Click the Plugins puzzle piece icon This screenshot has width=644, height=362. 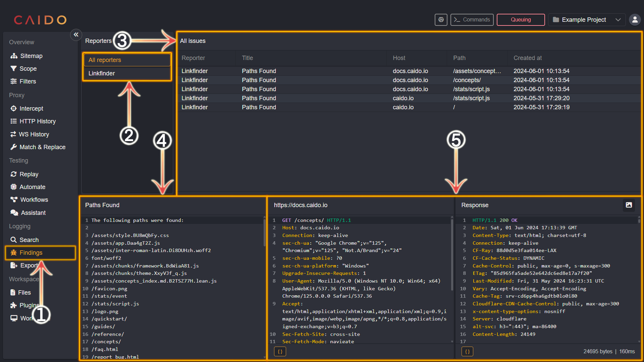point(13,305)
